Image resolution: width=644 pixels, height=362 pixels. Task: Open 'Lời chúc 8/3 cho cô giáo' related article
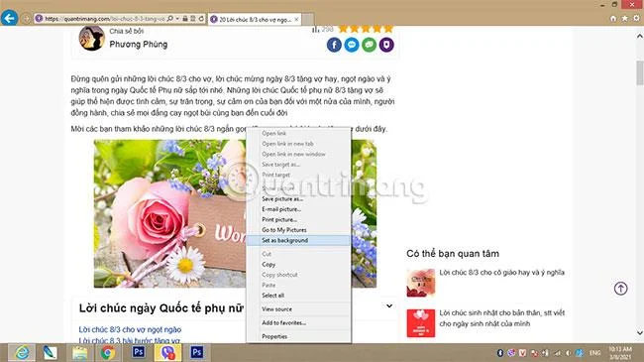click(502, 273)
